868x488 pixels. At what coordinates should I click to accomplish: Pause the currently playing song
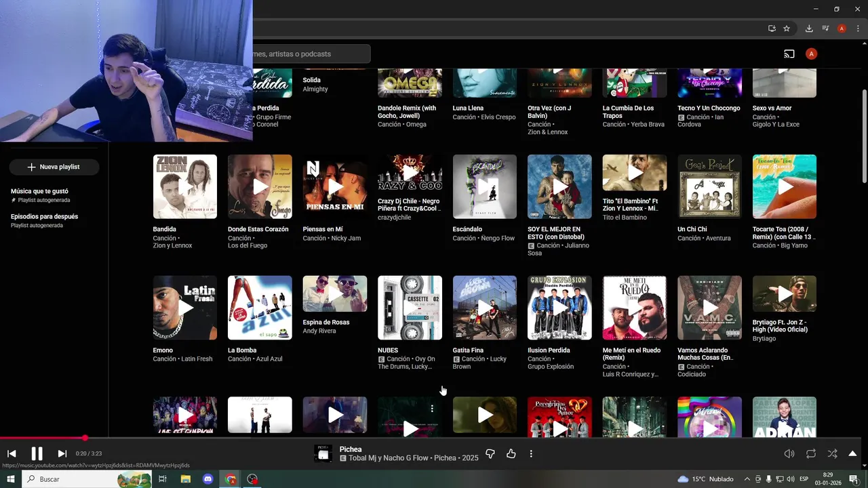tap(37, 453)
